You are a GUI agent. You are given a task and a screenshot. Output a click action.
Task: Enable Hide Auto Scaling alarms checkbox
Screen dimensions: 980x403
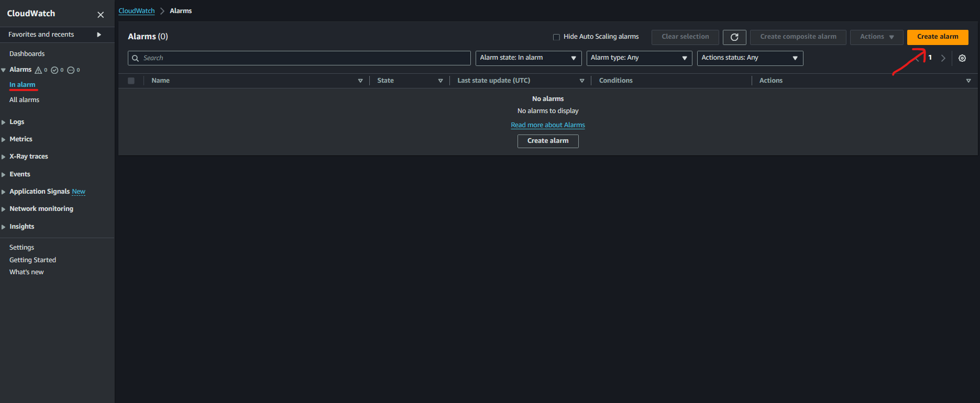(556, 37)
